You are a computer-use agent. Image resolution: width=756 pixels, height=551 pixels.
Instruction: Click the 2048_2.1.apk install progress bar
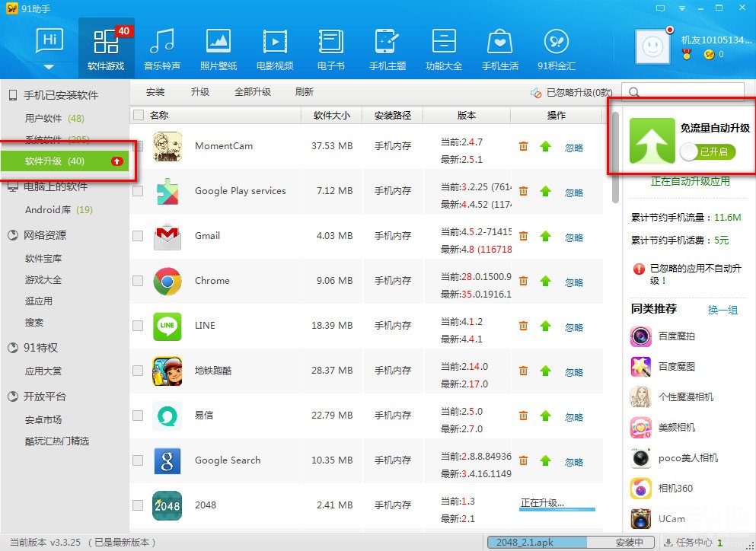pyautogui.click(x=571, y=543)
